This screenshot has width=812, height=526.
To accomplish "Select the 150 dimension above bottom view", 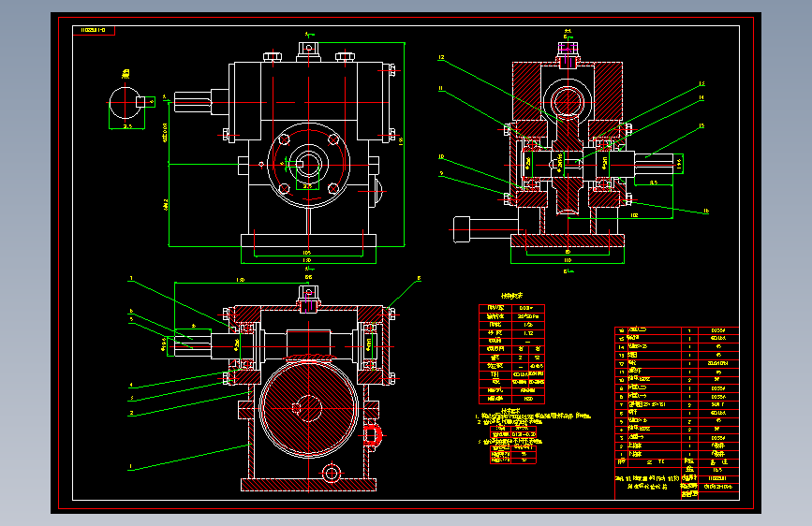I will click(241, 280).
